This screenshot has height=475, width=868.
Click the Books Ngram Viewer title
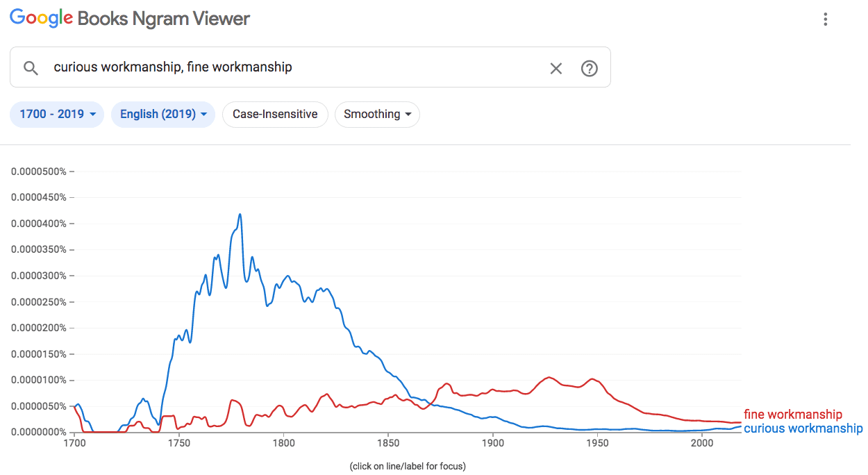(164, 19)
